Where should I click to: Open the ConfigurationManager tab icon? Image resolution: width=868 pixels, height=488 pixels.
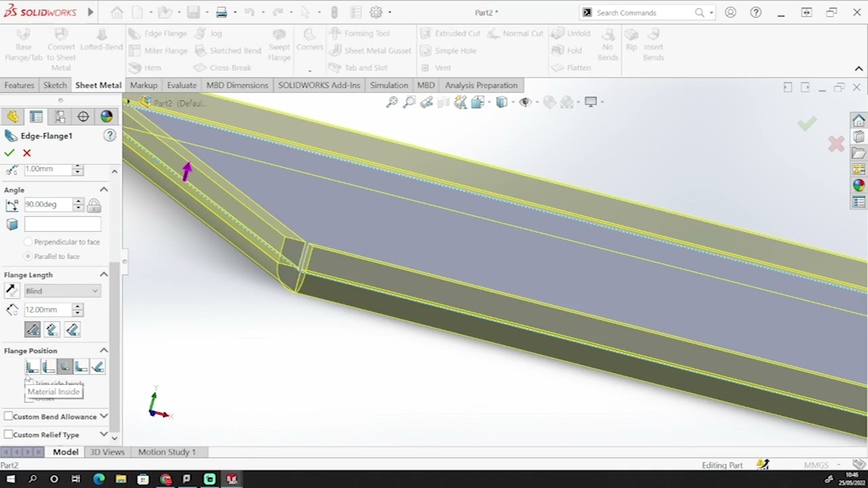(60, 117)
